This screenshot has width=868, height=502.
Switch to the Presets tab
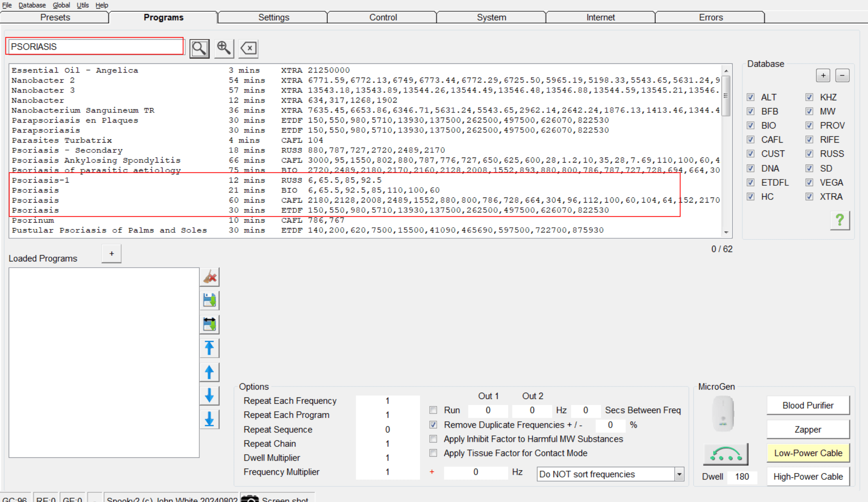click(55, 17)
